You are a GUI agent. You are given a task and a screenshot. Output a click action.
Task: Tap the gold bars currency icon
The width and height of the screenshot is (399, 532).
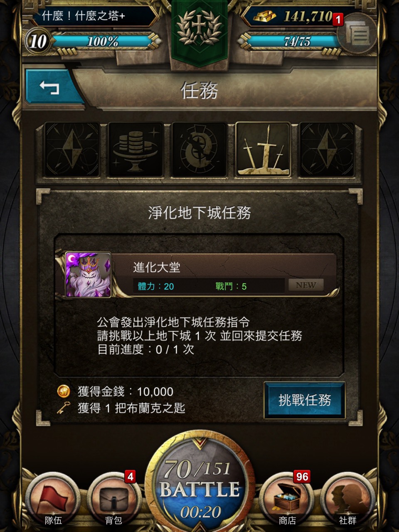[x=265, y=17]
